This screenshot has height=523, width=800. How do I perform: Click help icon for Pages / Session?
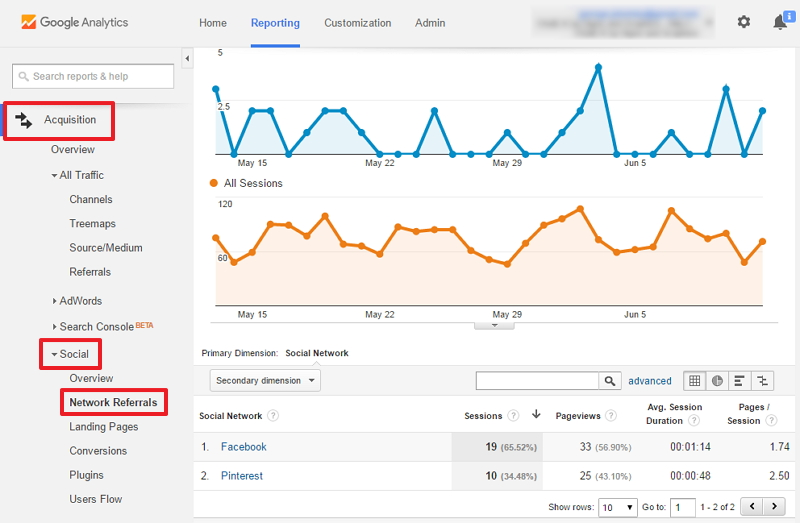tap(771, 420)
